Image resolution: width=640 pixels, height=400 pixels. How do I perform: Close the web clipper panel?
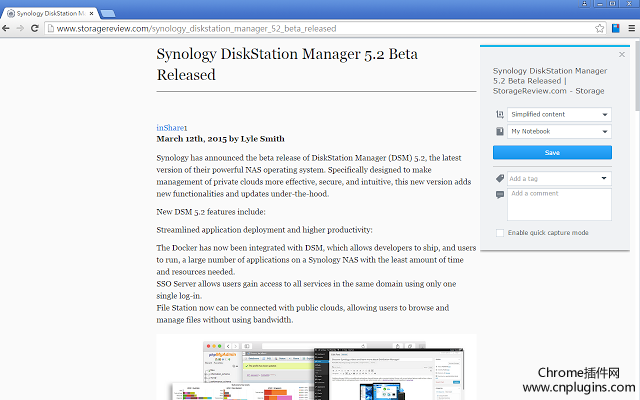pyautogui.click(x=622, y=54)
